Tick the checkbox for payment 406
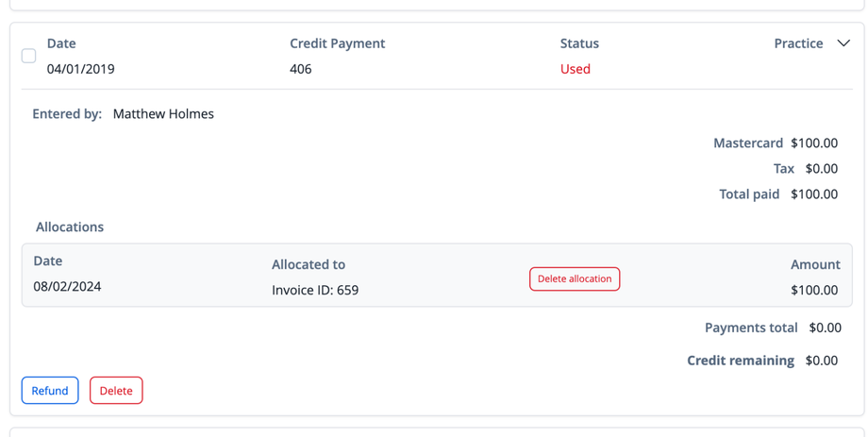The height and width of the screenshot is (437, 868). coord(29,56)
